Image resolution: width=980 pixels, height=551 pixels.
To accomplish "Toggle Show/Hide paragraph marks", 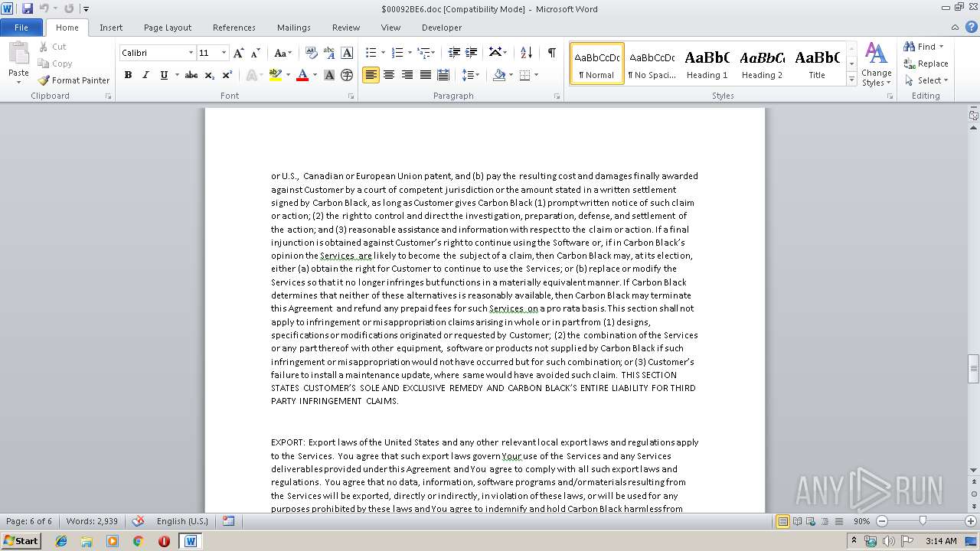I will (551, 53).
